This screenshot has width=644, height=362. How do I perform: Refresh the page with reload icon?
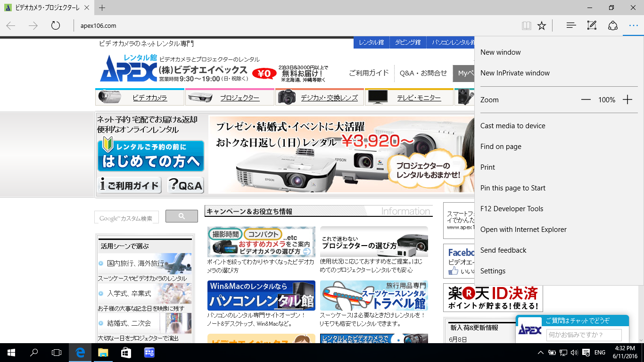pos(56,25)
